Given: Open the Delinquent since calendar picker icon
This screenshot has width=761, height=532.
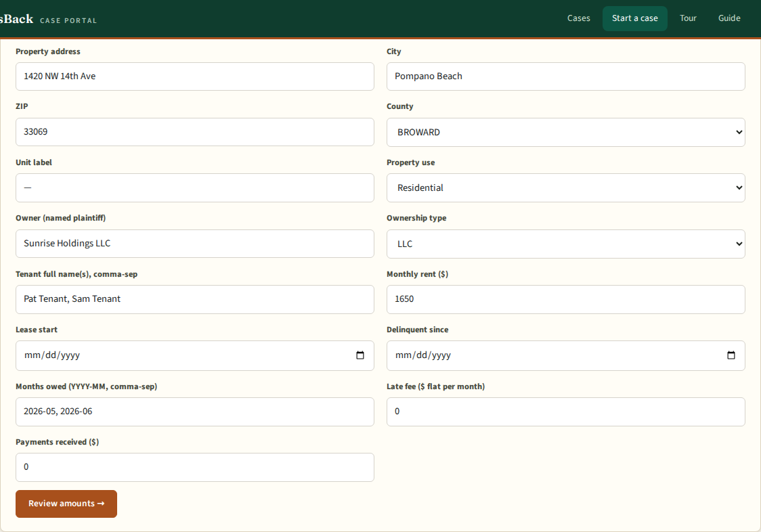Looking at the screenshot, I should coord(731,355).
